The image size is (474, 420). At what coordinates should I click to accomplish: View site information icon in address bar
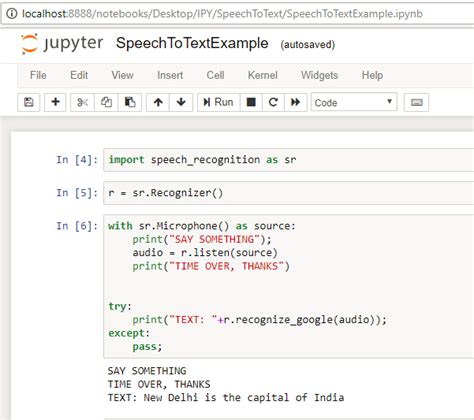tap(12, 14)
